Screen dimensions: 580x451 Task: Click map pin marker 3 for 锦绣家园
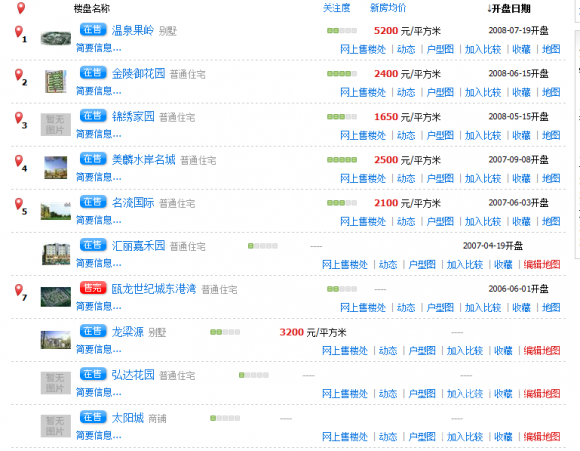(x=20, y=120)
